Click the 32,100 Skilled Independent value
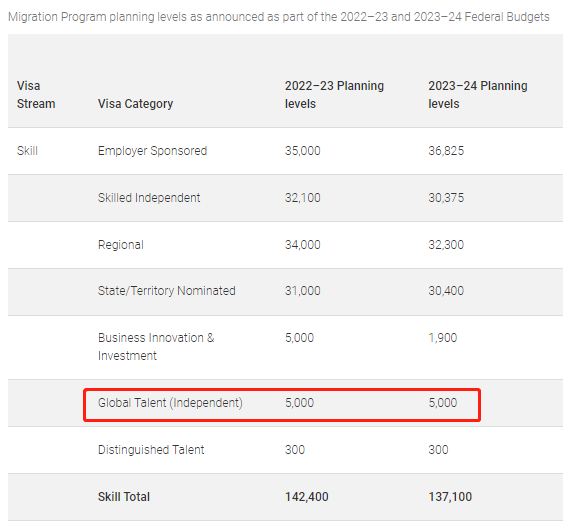Viewport: 570px width, 523px height. click(x=302, y=198)
